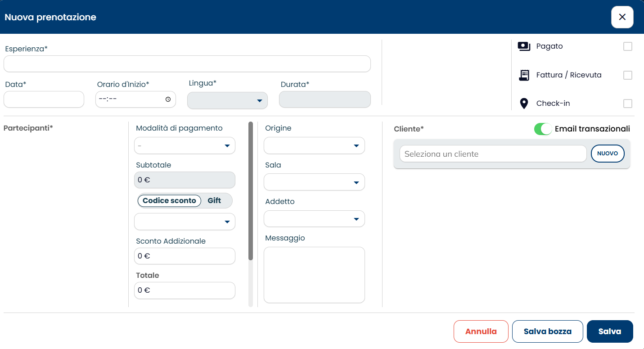Click the Check-in location pin icon
Image resolution: width=644 pixels, height=349 pixels.
coord(524,104)
